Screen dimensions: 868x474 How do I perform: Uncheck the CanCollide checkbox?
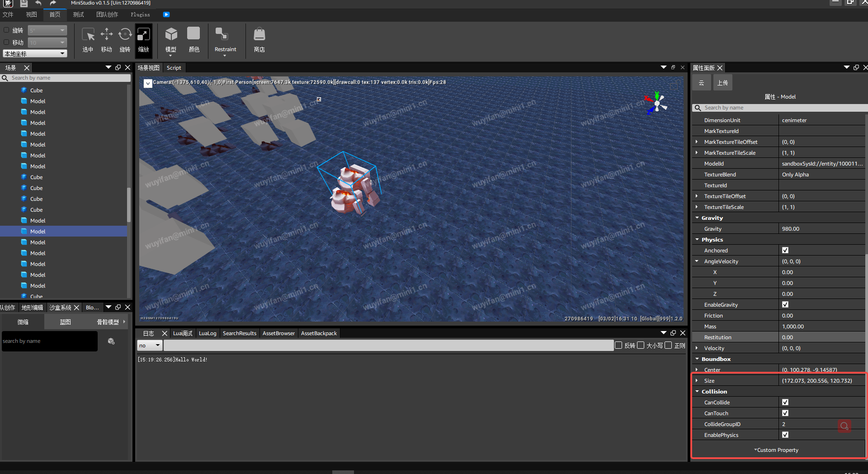(785, 402)
